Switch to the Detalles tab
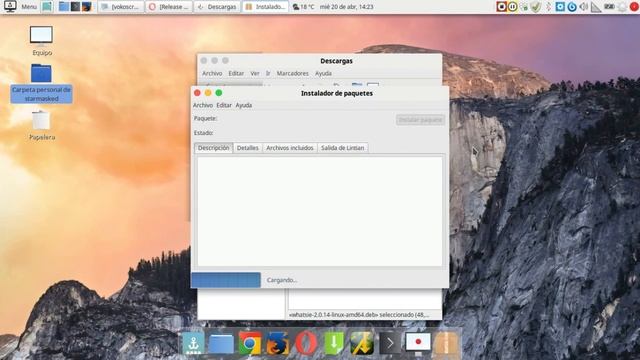 tap(248, 148)
